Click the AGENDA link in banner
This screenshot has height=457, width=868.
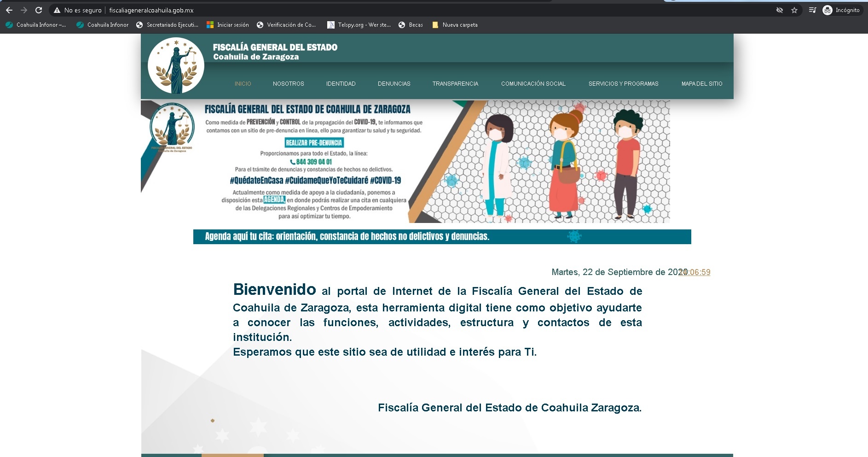tap(274, 200)
